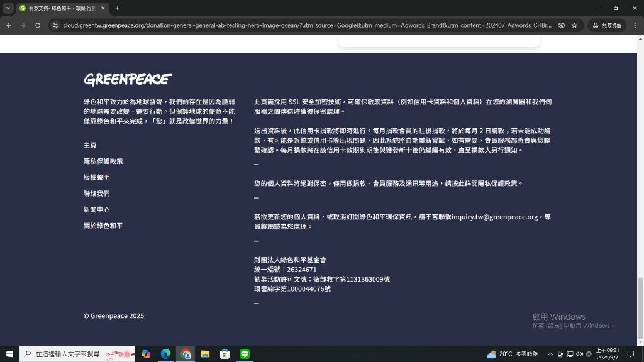Expand the tab search dropdown
The image size is (644, 362).
pyautogui.click(x=8, y=8)
